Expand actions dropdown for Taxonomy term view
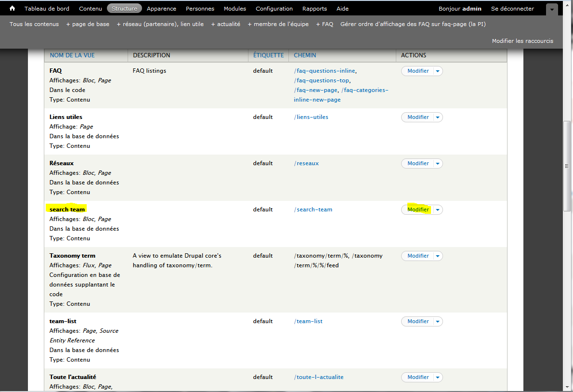The image size is (573, 392). point(437,256)
